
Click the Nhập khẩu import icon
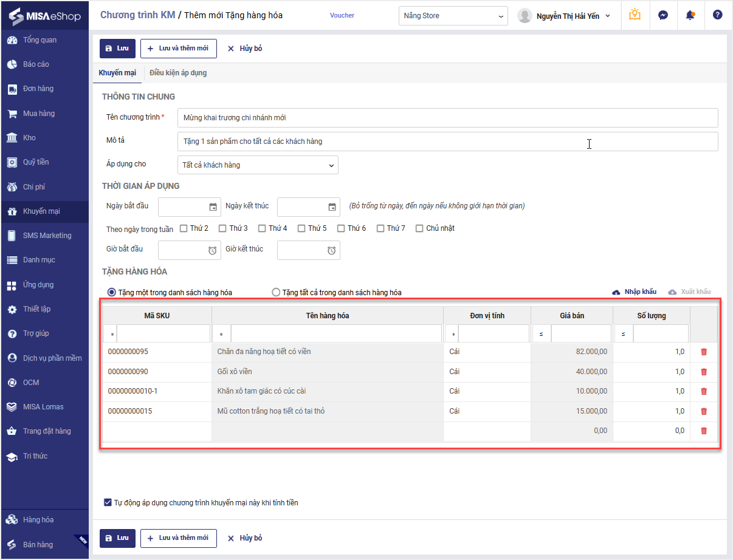pyautogui.click(x=616, y=292)
